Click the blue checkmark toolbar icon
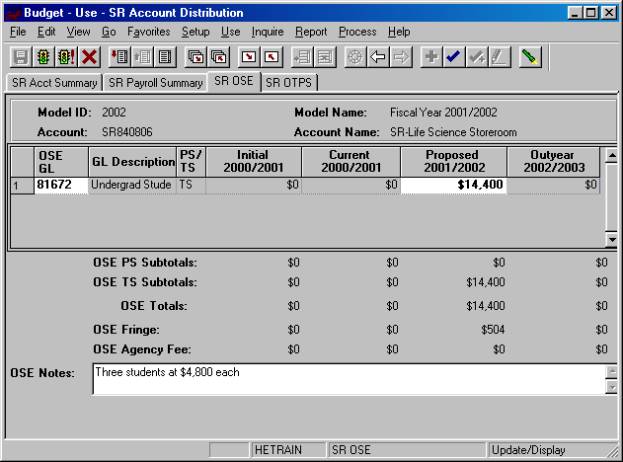The width and height of the screenshot is (623, 462). tap(455, 58)
